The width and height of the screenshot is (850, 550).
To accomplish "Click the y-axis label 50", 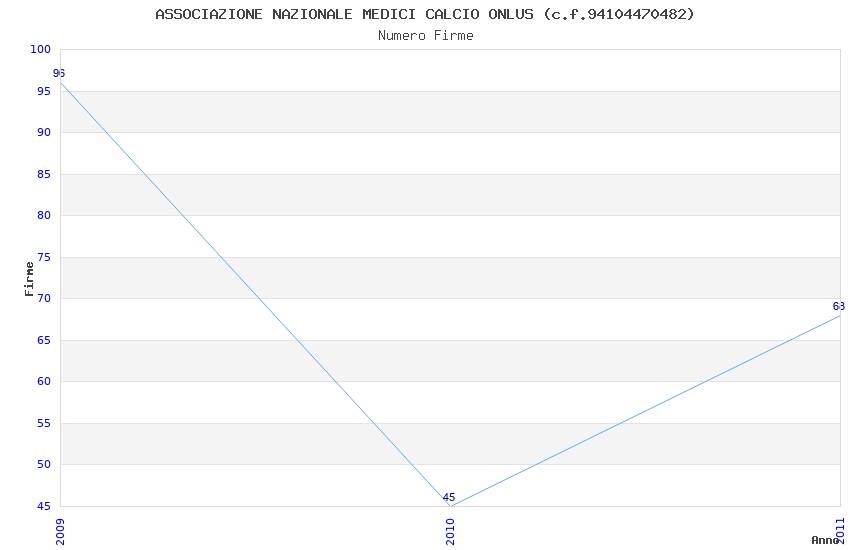I will 44,464.
